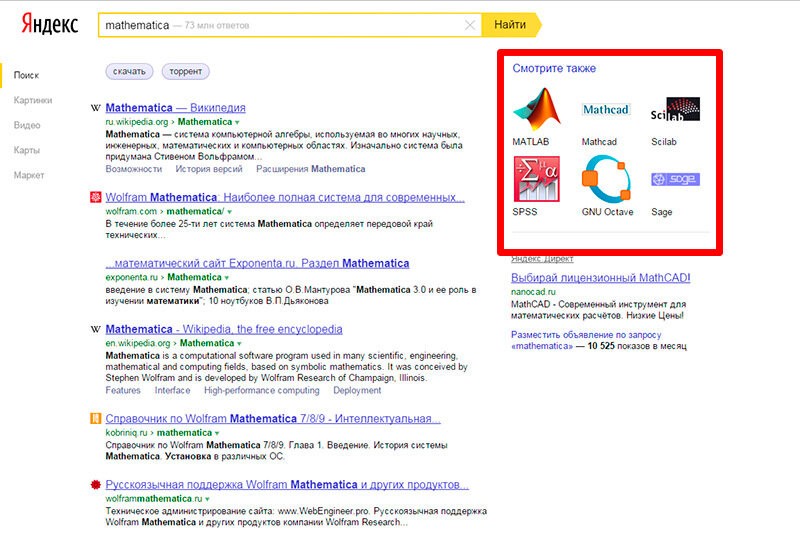Switch to the Видео section
The height and width of the screenshot is (544, 800).
coord(27,125)
